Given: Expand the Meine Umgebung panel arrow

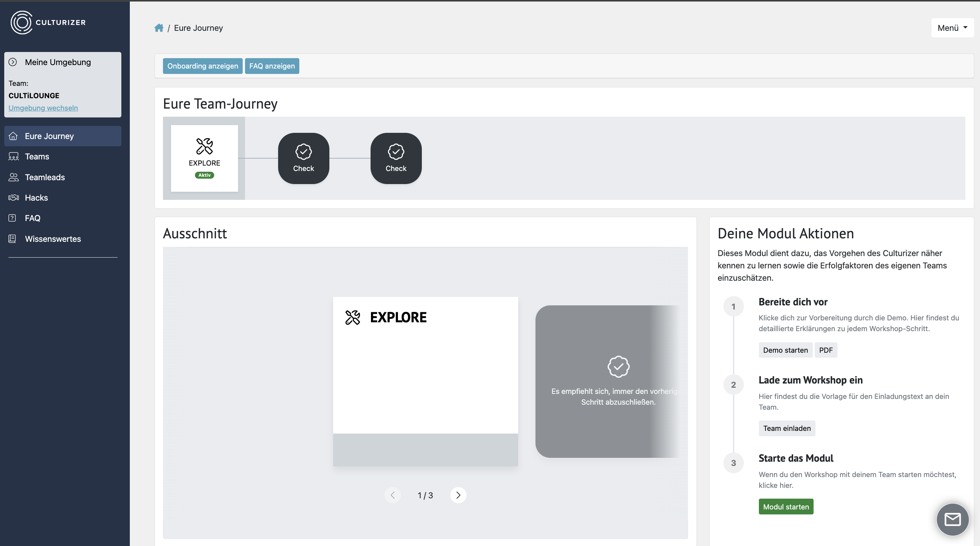Looking at the screenshot, I should [13, 62].
